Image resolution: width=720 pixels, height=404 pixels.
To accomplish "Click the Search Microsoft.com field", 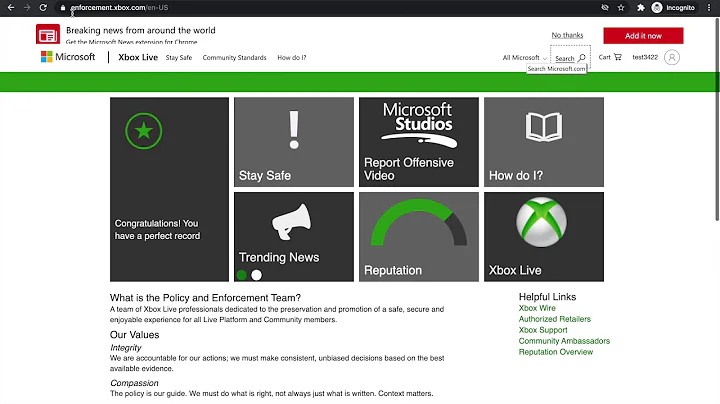I will tap(569, 58).
